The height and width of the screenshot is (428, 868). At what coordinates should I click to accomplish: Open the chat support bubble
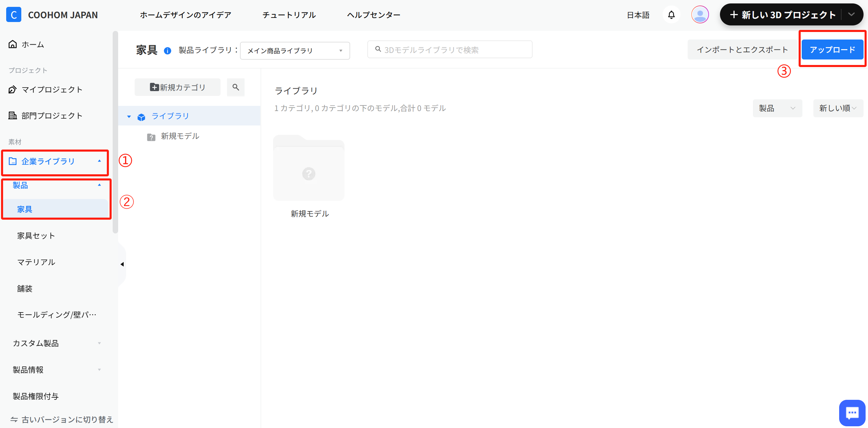(x=852, y=413)
